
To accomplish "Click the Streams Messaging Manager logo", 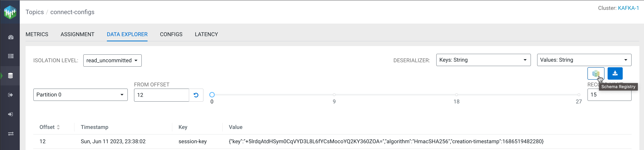I will (x=10, y=12).
